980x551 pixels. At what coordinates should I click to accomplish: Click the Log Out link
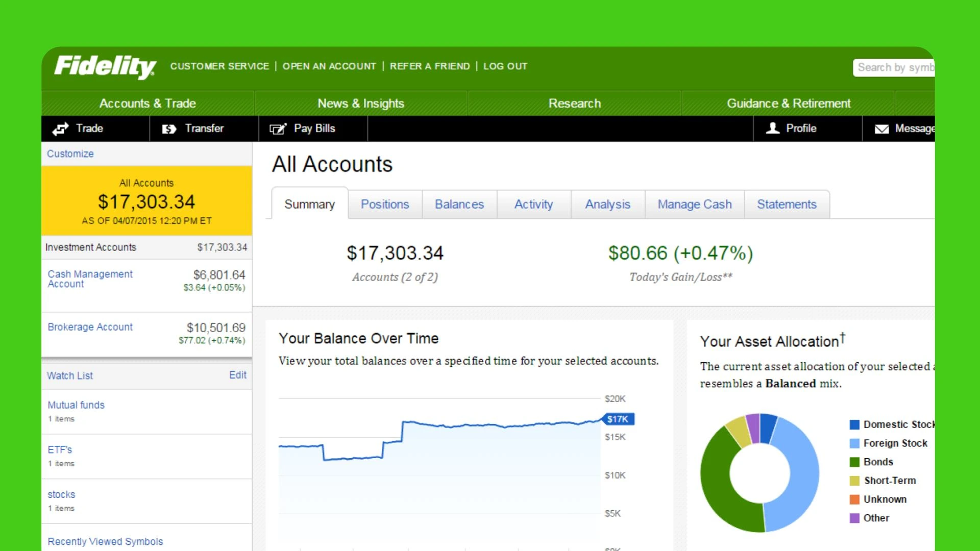pos(505,66)
